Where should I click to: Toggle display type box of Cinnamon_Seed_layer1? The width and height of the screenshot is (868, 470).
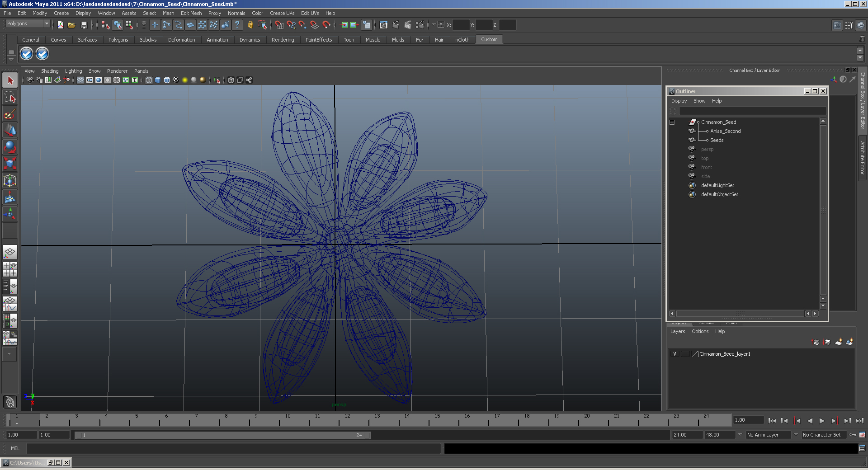click(685, 354)
